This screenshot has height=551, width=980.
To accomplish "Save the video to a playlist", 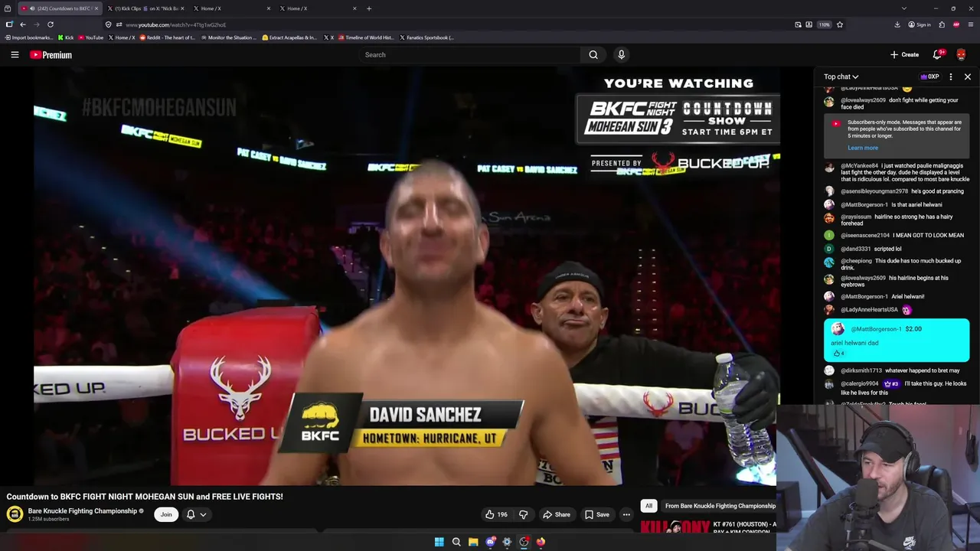I will [597, 514].
